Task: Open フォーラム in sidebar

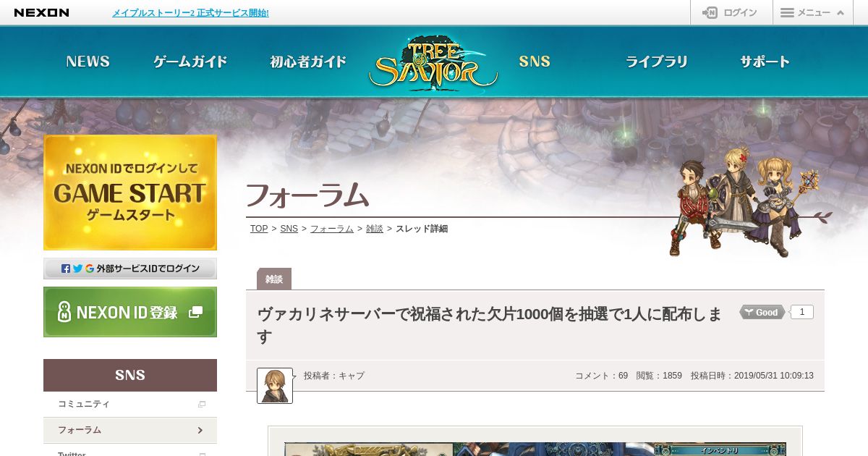Action: [x=130, y=430]
